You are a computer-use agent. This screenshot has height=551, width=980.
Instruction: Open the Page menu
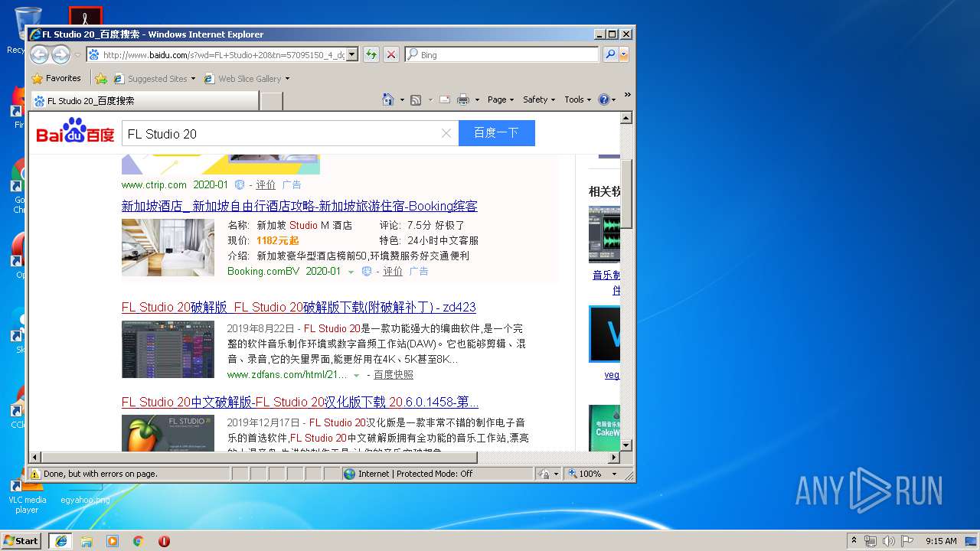click(501, 99)
